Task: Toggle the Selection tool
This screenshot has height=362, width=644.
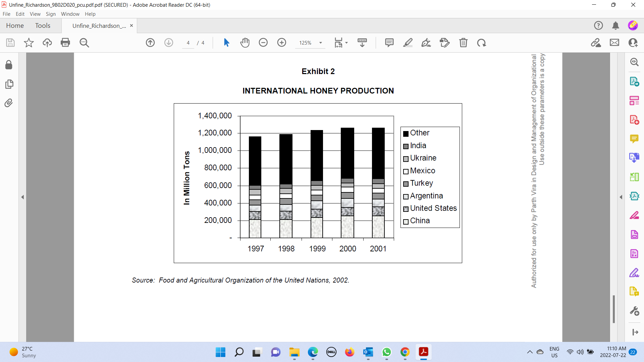Action: [227, 43]
